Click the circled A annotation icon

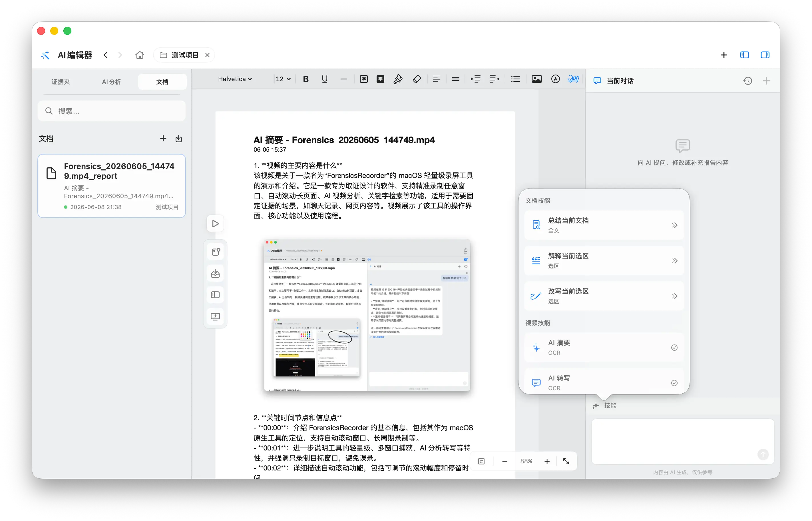click(555, 79)
